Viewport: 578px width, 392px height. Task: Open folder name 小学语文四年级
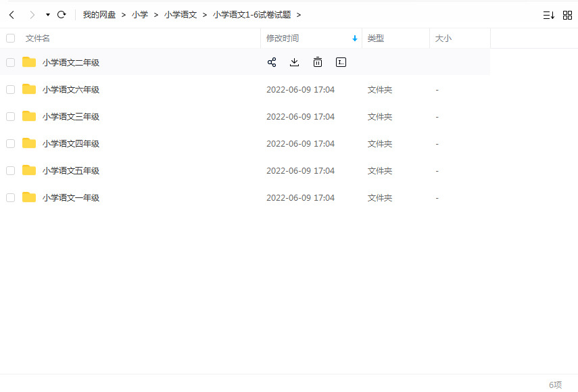click(71, 144)
